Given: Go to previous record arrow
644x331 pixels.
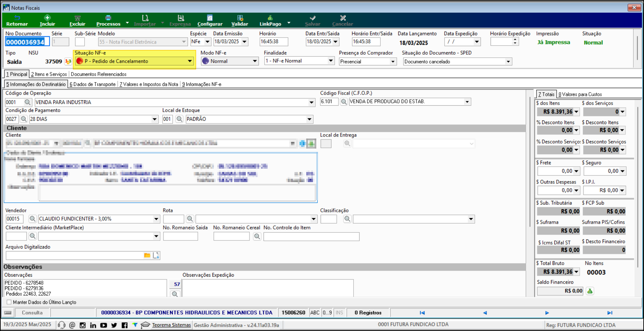Looking at the screenshot, I should pyautogui.click(x=485, y=313).
